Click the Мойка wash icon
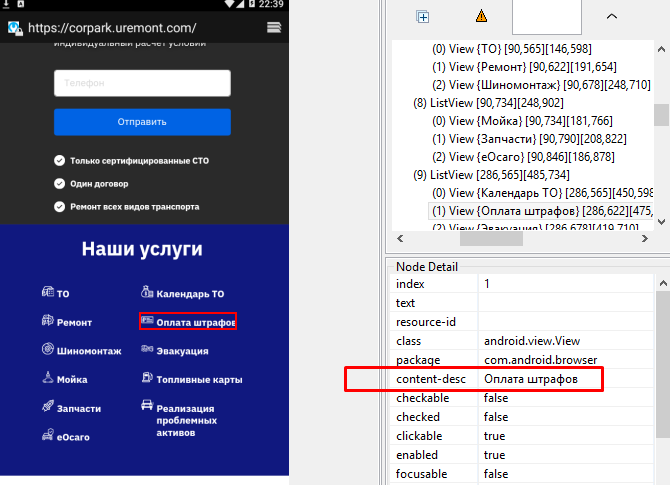This screenshot has height=485, width=670. [48, 377]
